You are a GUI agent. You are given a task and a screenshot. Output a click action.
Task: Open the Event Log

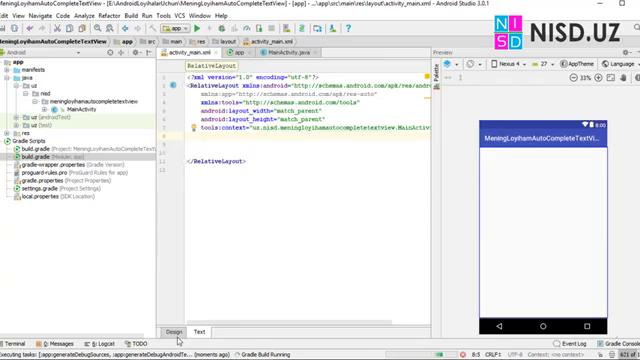[570, 344]
